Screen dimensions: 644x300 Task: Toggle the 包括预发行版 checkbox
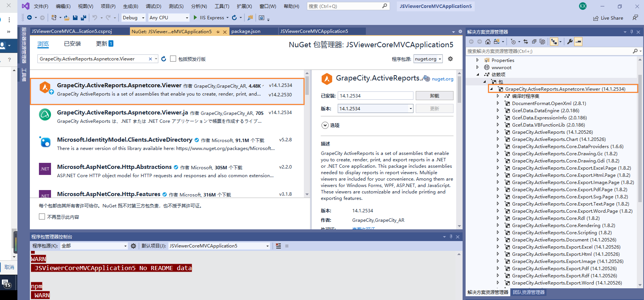click(x=173, y=59)
